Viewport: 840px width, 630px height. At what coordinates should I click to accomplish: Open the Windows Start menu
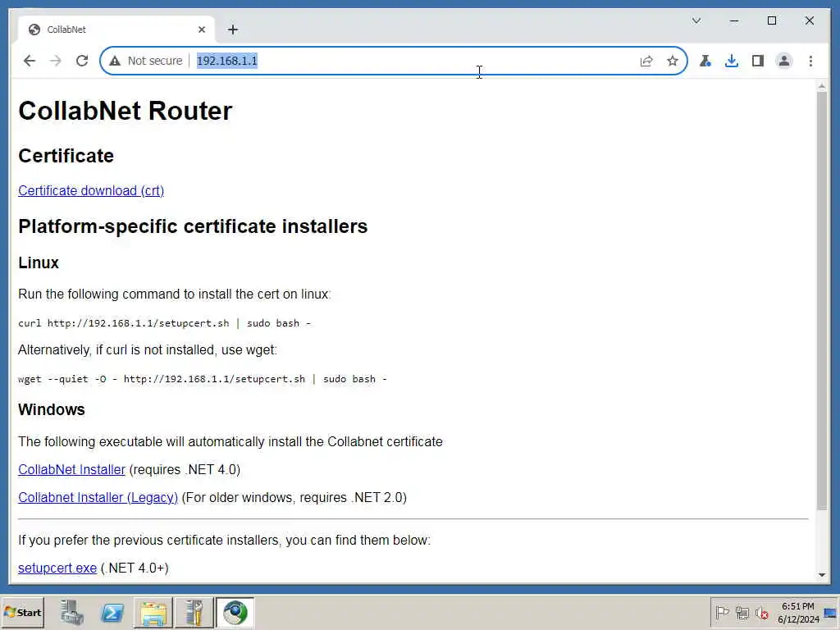[x=22, y=612]
